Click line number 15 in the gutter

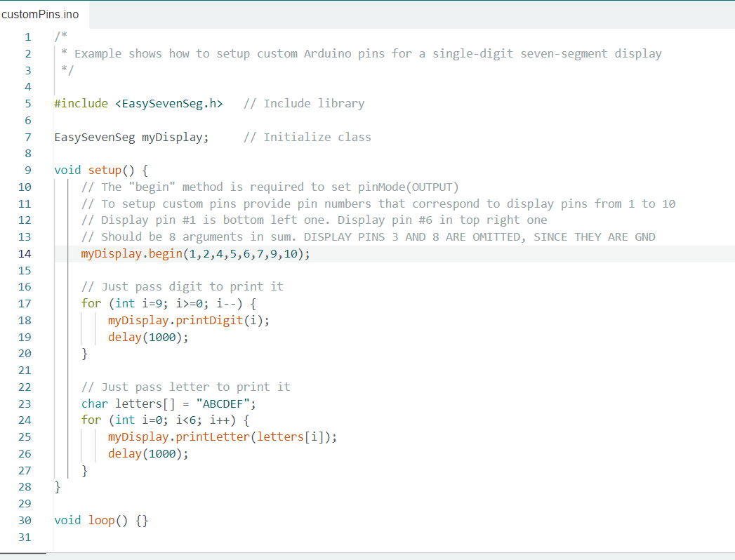click(25, 271)
